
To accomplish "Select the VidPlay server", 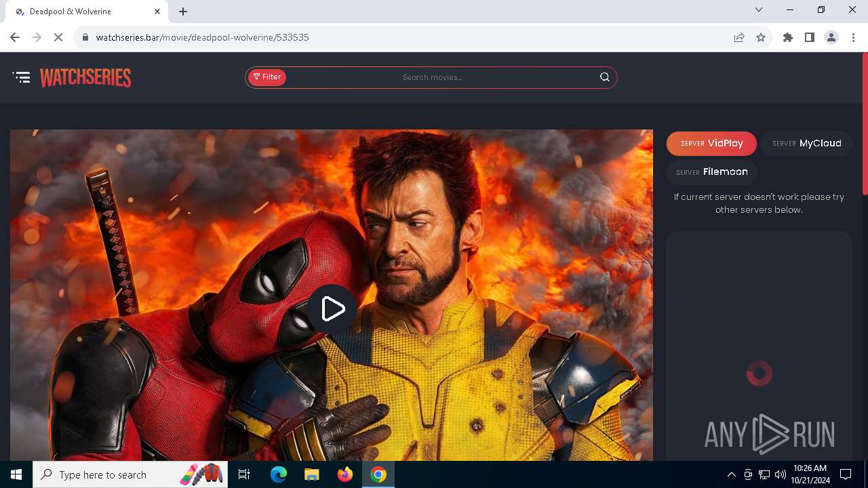I will (x=711, y=143).
